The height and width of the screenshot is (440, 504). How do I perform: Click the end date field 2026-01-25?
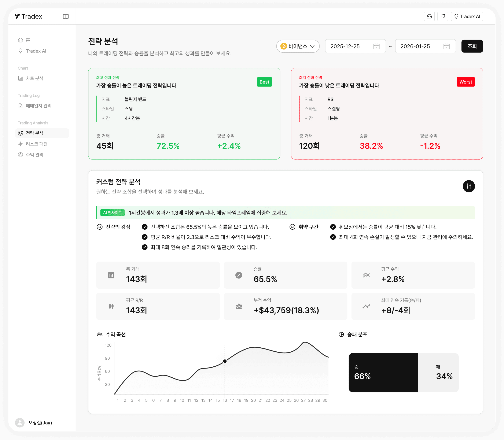pyautogui.click(x=425, y=46)
